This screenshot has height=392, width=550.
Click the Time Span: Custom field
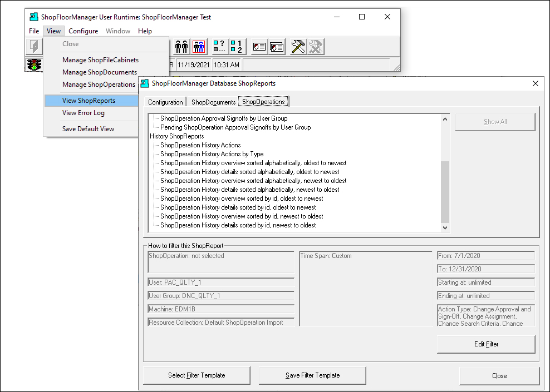366,289
